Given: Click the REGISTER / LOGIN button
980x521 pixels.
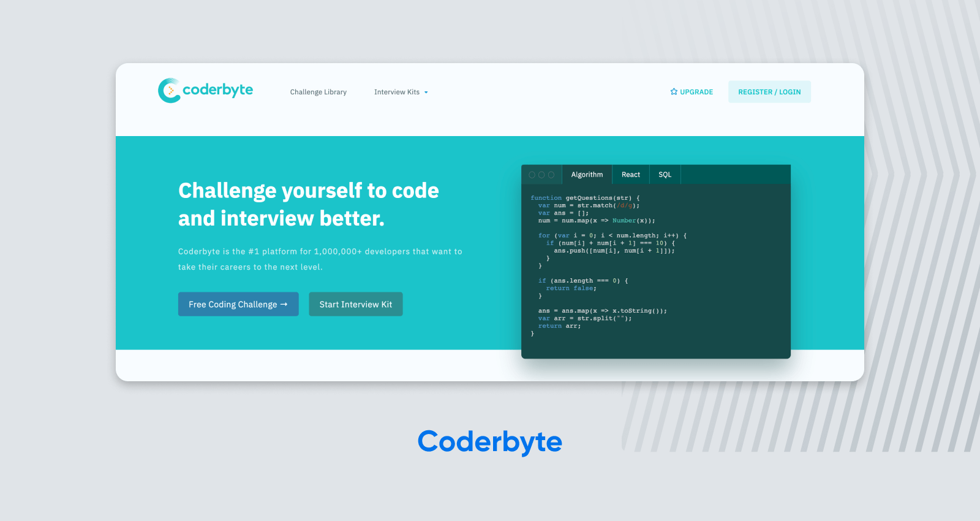Looking at the screenshot, I should click(769, 92).
